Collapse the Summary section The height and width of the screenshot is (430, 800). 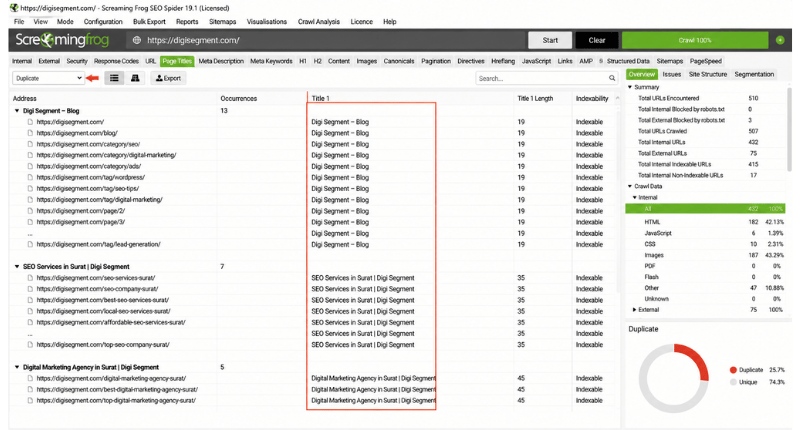[630, 87]
